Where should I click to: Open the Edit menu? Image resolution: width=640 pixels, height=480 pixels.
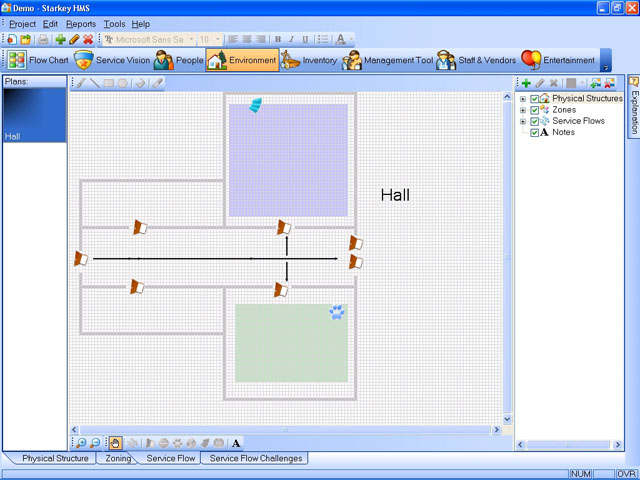(x=50, y=24)
